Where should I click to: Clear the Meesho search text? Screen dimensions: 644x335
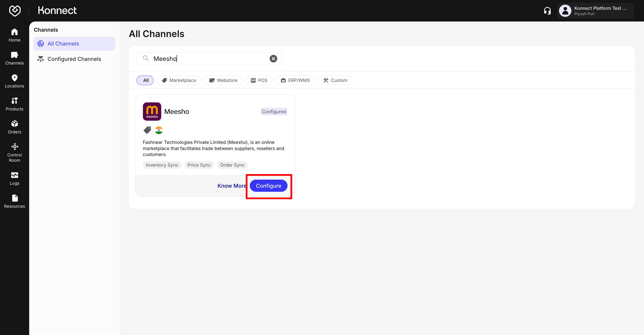tap(273, 59)
